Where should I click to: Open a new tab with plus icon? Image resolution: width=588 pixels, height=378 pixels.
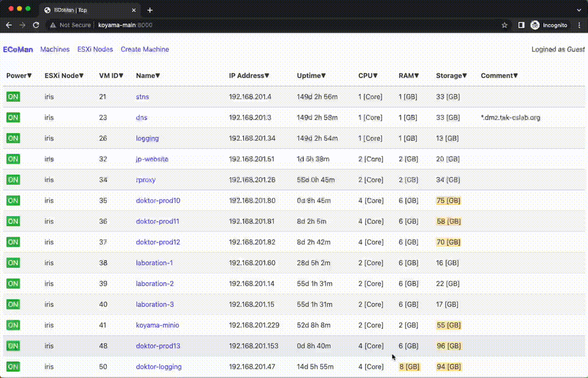click(x=150, y=10)
